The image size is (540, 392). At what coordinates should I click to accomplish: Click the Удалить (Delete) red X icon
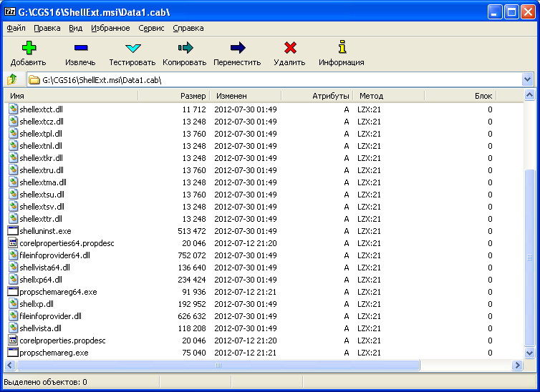(290, 48)
